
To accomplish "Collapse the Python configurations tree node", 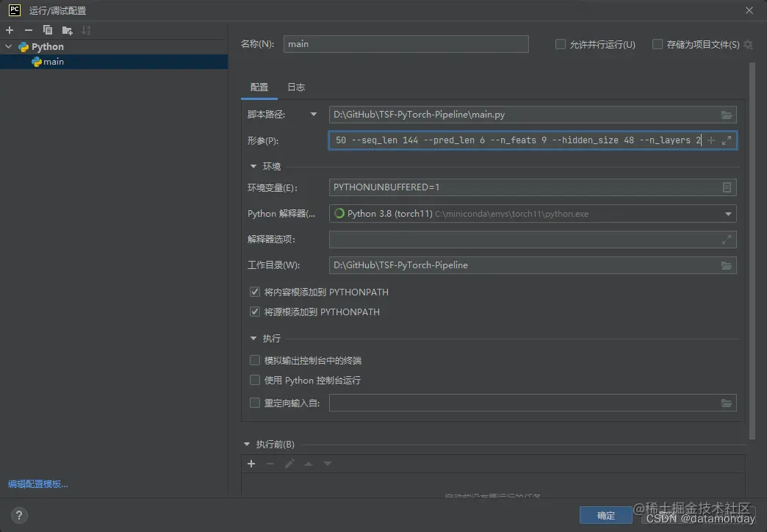I will [8, 46].
